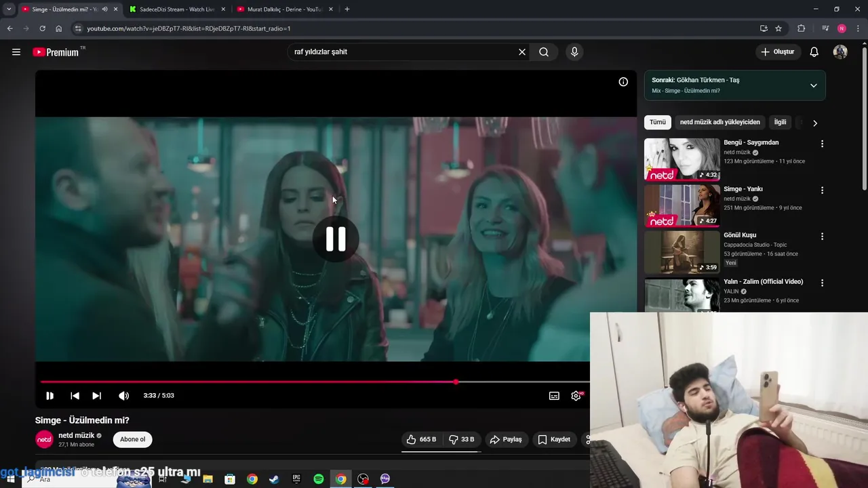868x488 pixels.
Task: Pause the video with center overlay button
Action: point(336,239)
